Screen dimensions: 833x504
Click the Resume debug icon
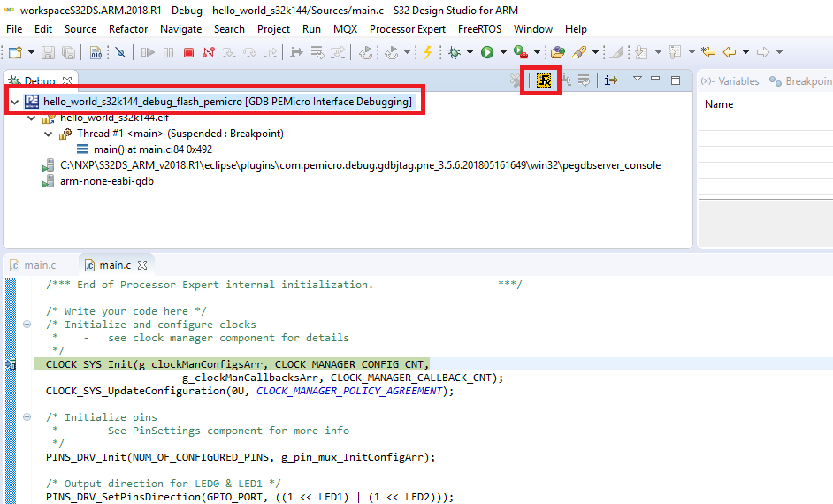click(x=148, y=52)
